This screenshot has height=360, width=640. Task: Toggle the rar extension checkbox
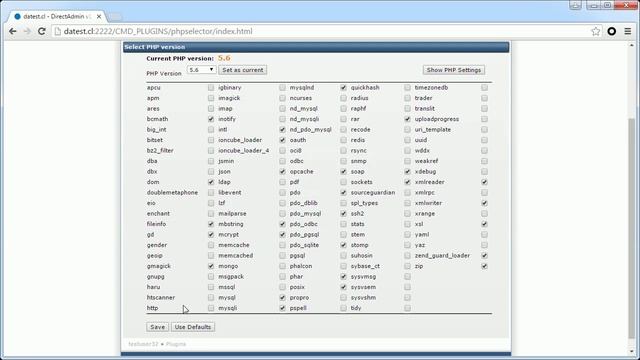407,119
